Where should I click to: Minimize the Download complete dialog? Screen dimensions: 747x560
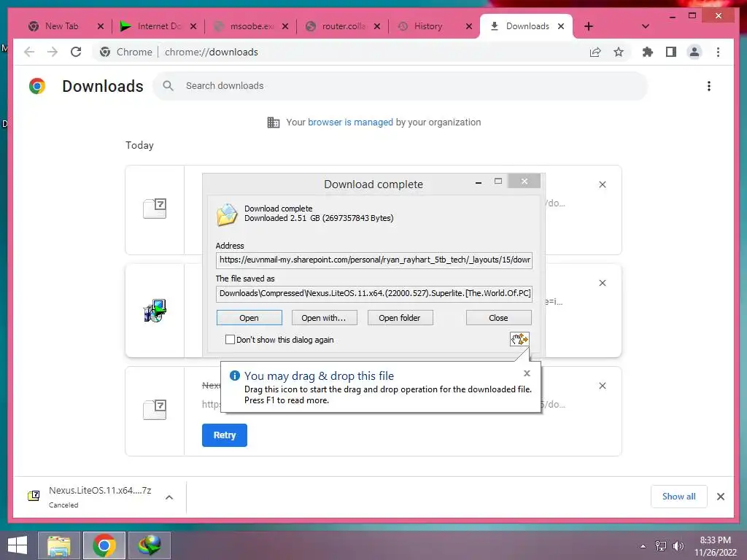pos(479,182)
